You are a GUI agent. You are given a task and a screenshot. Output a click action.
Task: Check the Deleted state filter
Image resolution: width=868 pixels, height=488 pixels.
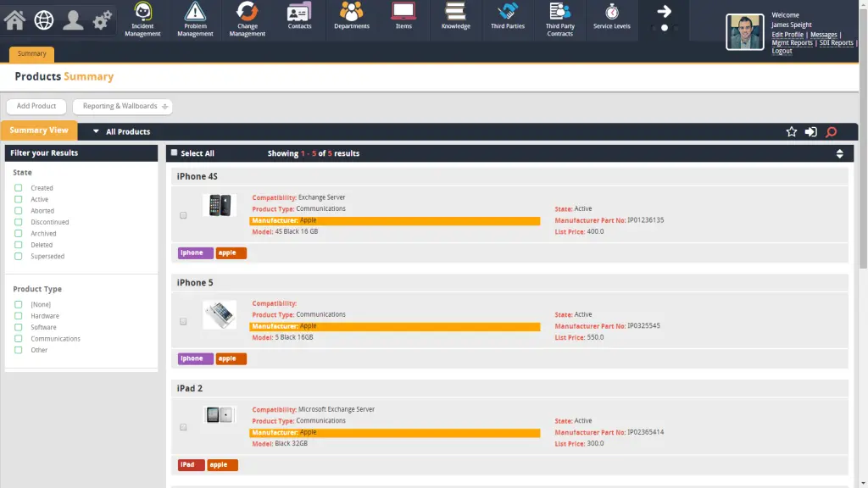19,245
